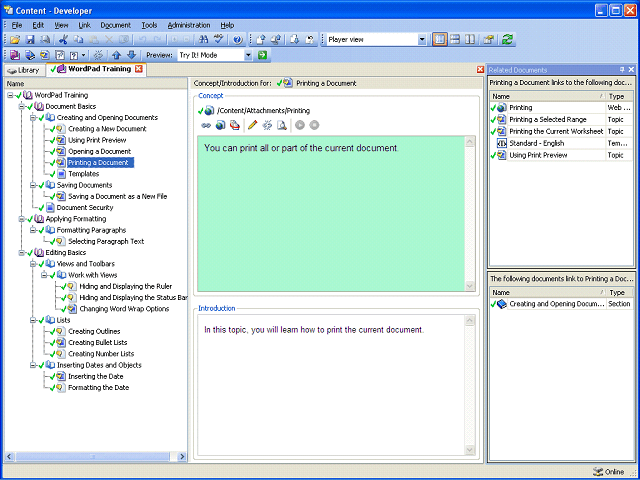Click Concept text scrollbar down arrow
The height and width of the screenshot is (480, 640).
click(470, 286)
